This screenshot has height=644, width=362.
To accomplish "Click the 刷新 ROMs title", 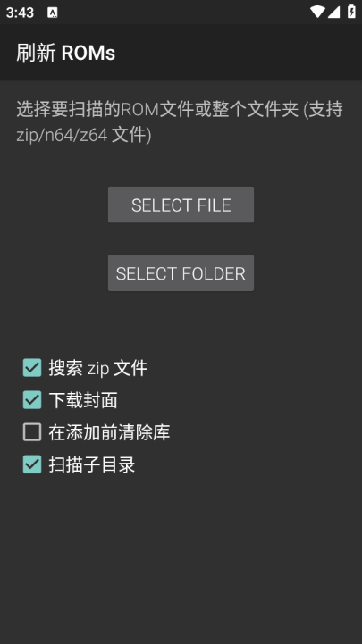I will point(66,53).
